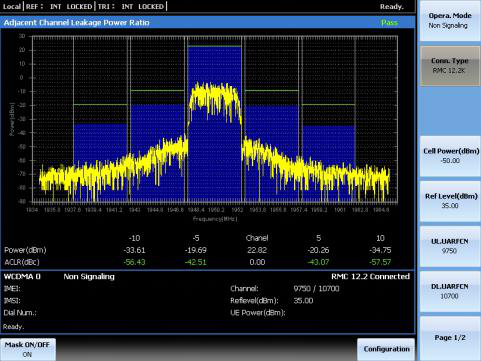Image resolution: width=481 pixels, height=361 pixels.
Task: Click the Adjacent Channel Leakage Power Ratio title
Action: (x=76, y=23)
